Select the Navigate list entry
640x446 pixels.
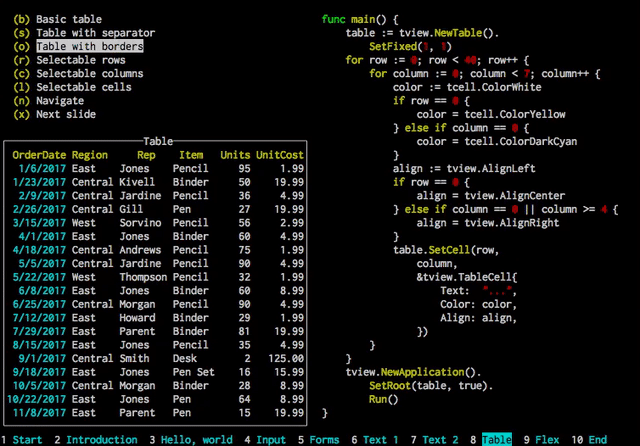click(61, 101)
